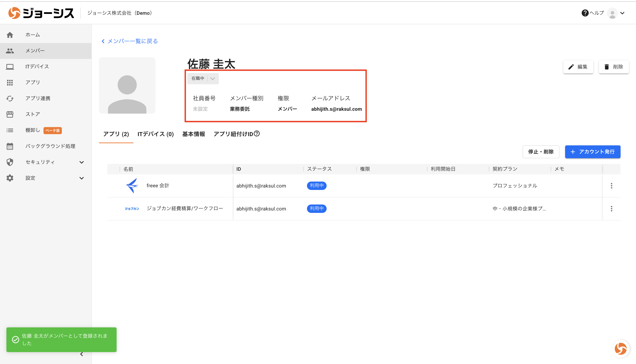Click the email abhijith.s@raksul.com in profile header

[337, 109]
